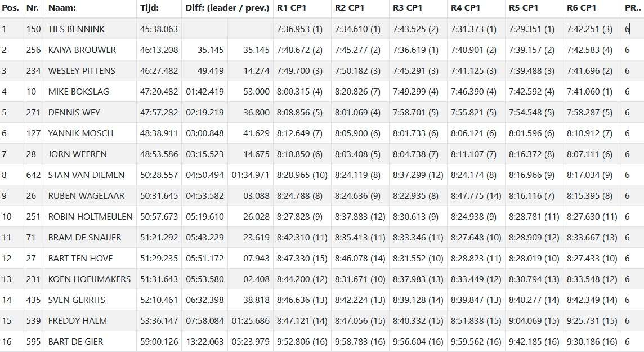Click start number 642 for Stan van Diemen
Viewport: 644px width, 352px height.
click(33, 175)
